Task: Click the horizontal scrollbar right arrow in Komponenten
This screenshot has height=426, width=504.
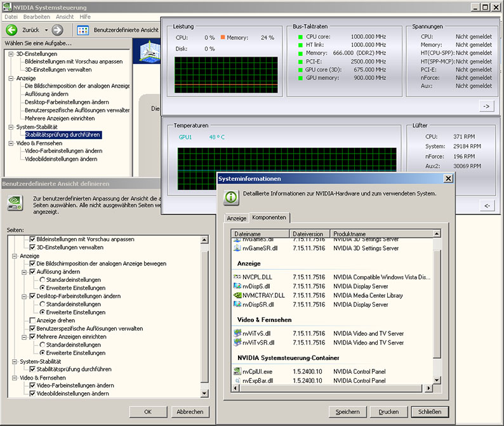Action: tap(428, 389)
